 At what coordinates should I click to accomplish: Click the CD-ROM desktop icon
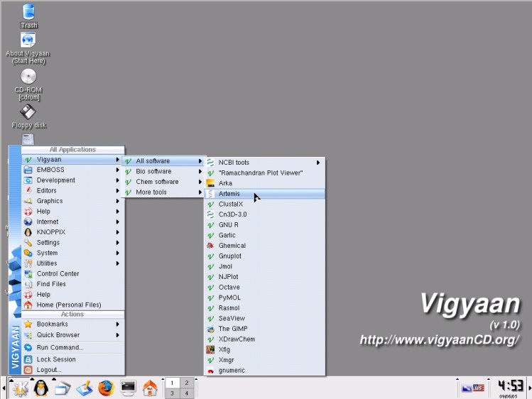coord(28,77)
